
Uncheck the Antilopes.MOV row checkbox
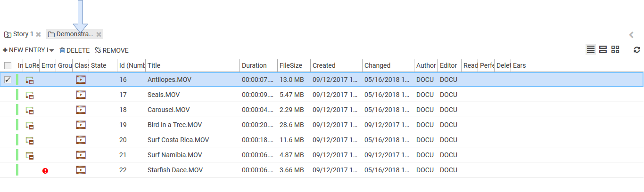coord(8,80)
